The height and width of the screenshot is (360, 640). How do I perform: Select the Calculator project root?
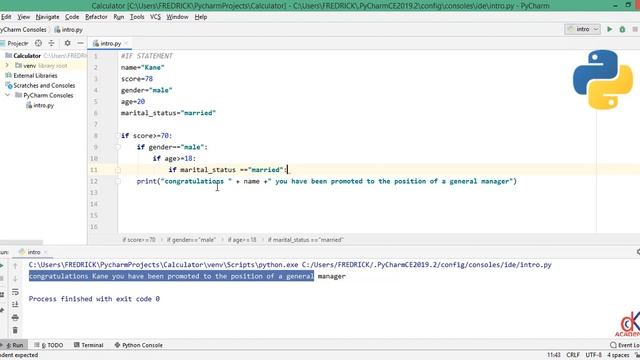[27, 56]
